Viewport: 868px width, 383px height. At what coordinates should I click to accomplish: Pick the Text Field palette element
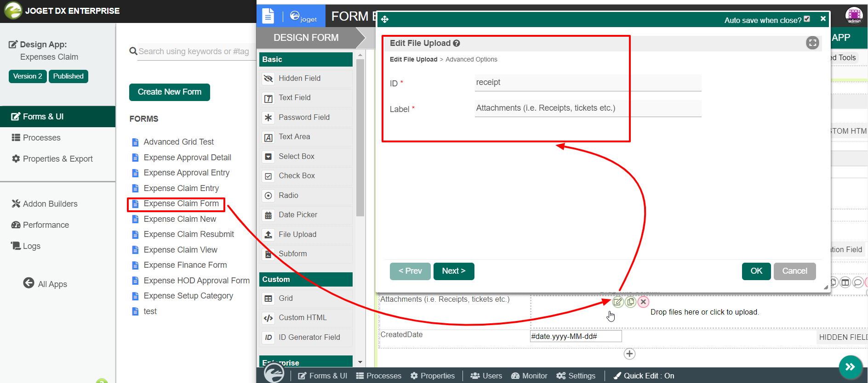pos(306,98)
